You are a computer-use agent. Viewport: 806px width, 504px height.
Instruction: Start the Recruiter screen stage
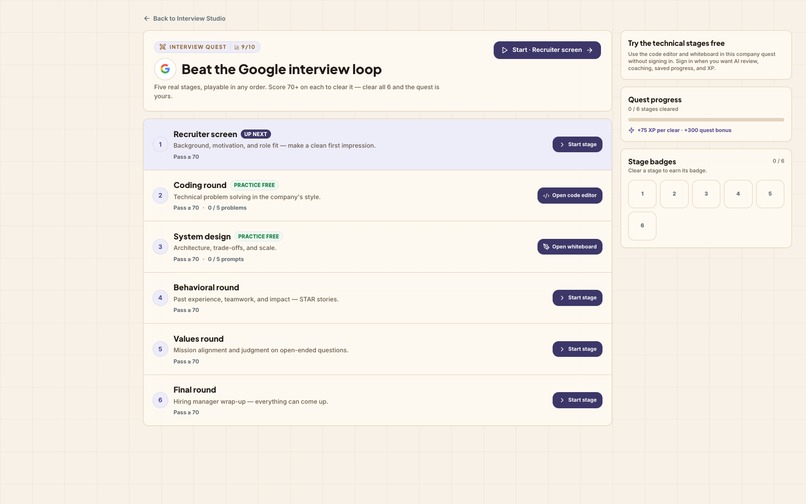pyautogui.click(x=577, y=145)
